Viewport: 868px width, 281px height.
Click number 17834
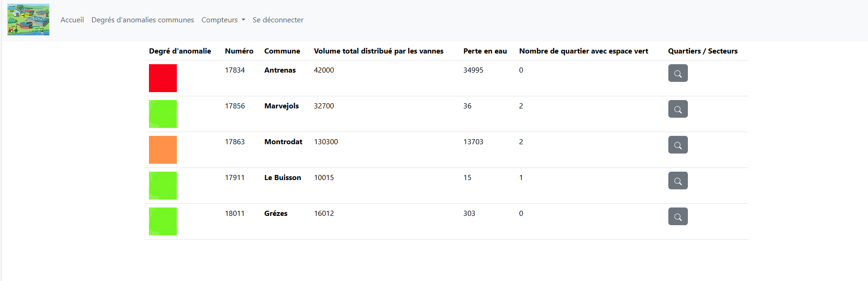[x=235, y=70]
